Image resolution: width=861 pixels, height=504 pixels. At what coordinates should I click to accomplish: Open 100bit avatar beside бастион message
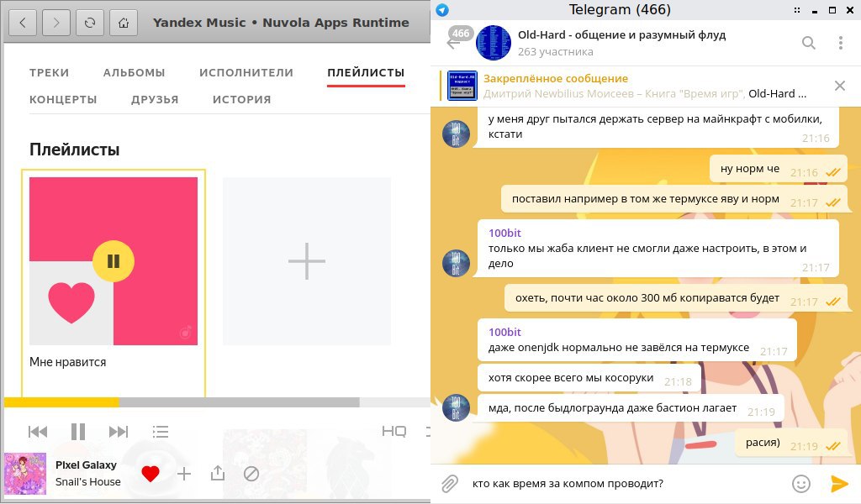[x=456, y=408]
